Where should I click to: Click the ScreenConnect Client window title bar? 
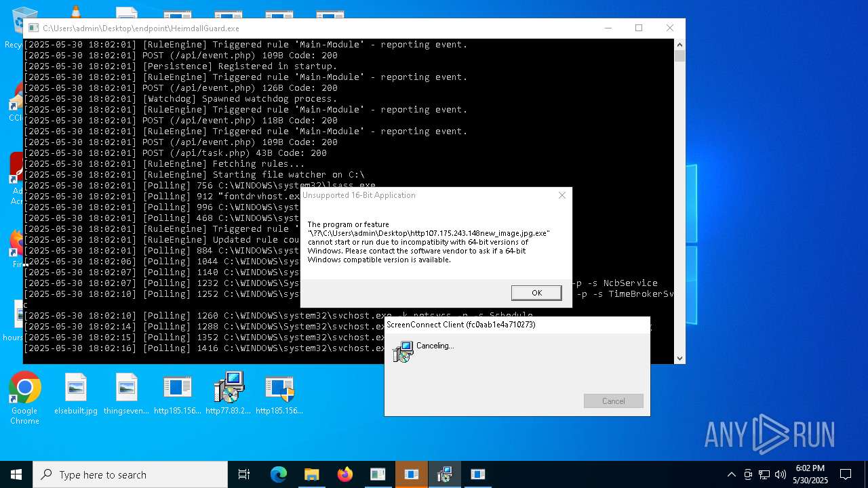point(517,325)
